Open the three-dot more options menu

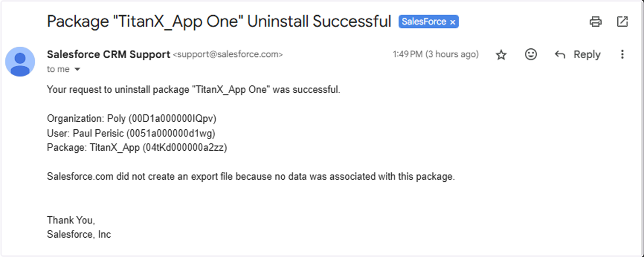[x=622, y=54]
